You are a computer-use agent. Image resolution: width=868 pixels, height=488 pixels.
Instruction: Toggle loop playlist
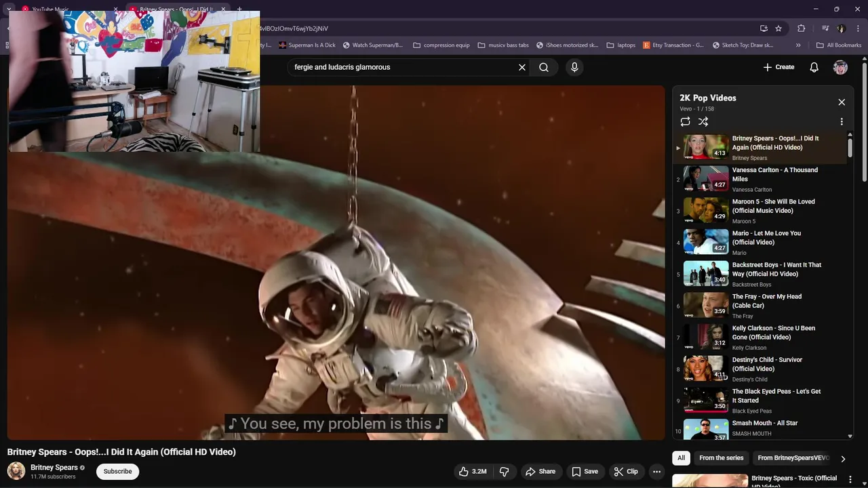pyautogui.click(x=686, y=122)
